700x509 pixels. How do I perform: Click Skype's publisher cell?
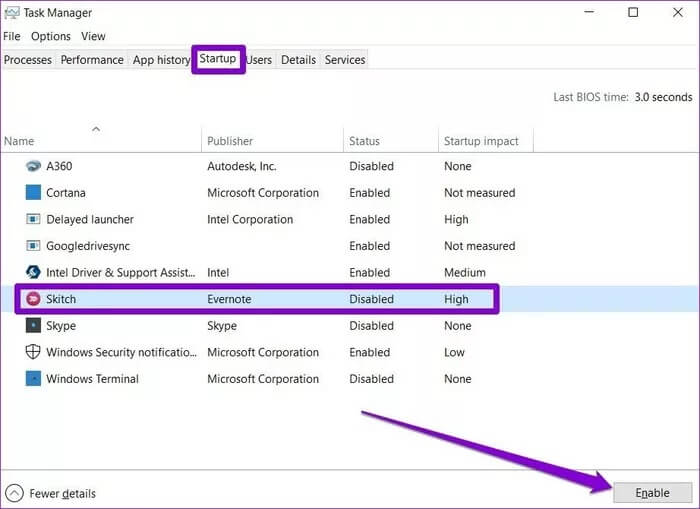tap(222, 325)
